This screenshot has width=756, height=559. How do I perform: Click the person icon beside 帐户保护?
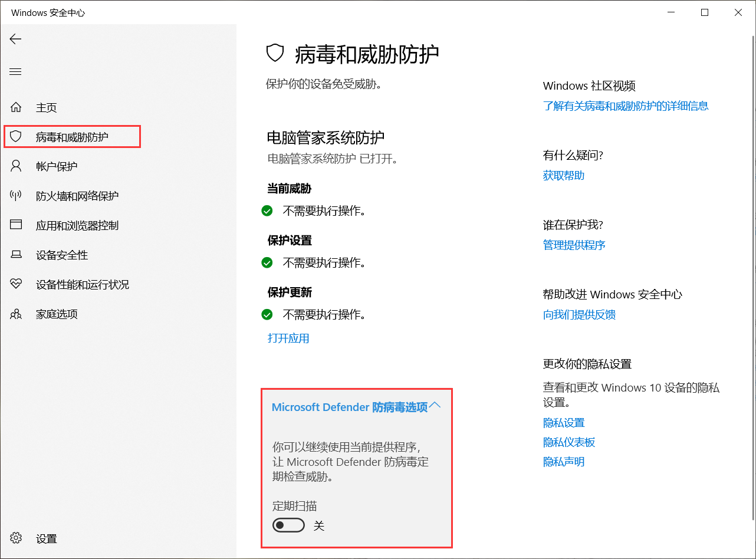point(16,166)
